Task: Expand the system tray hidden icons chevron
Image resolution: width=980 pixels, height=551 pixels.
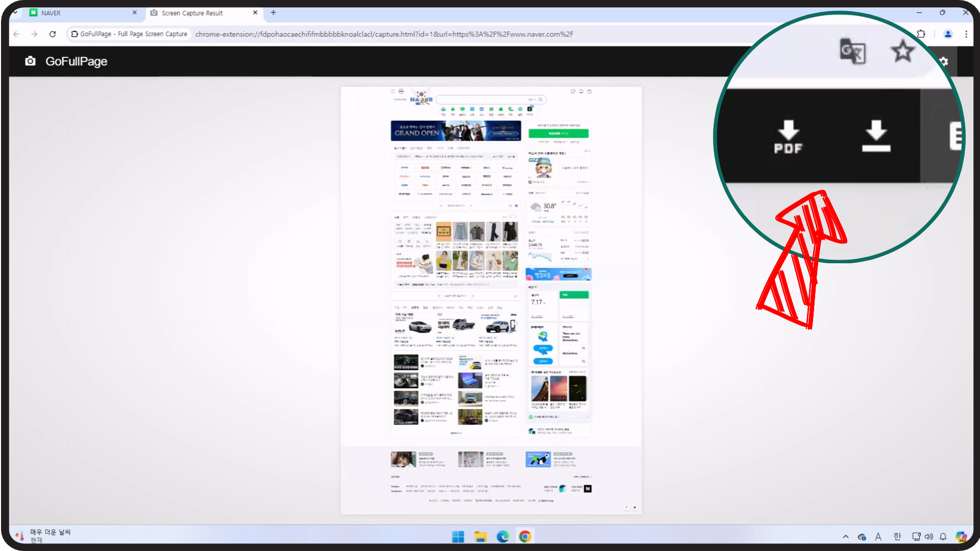Action: click(846, 536)
